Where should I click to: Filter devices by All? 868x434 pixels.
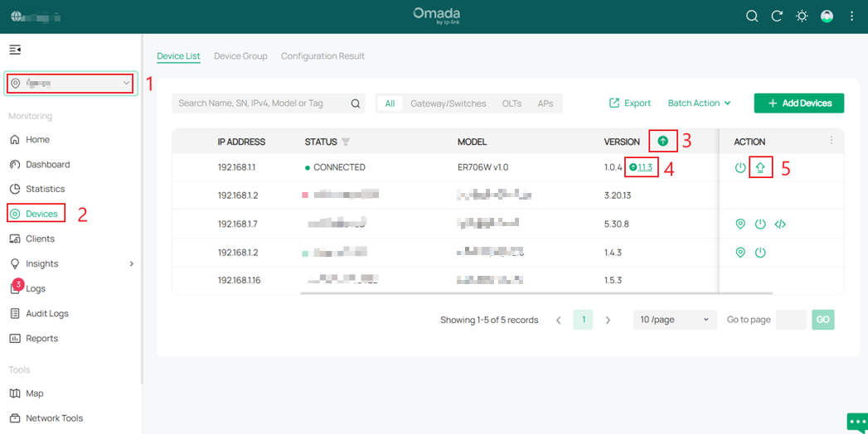(390, 104)
